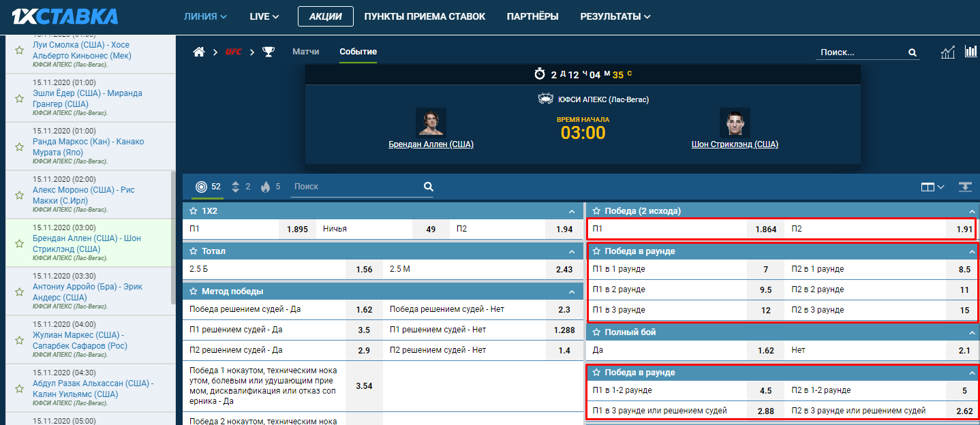Collapse the Полный бой section
The width and height of the screenshot is (980, 425).
tap(972, 332)
